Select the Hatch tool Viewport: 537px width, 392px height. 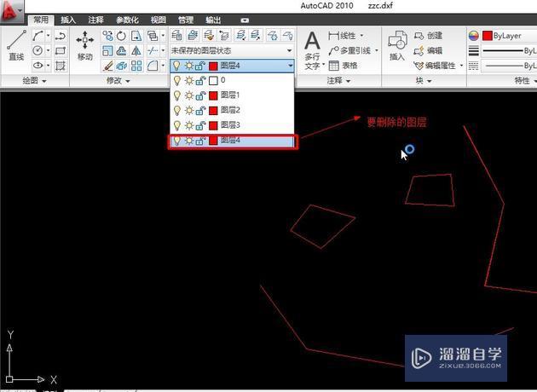61,66
